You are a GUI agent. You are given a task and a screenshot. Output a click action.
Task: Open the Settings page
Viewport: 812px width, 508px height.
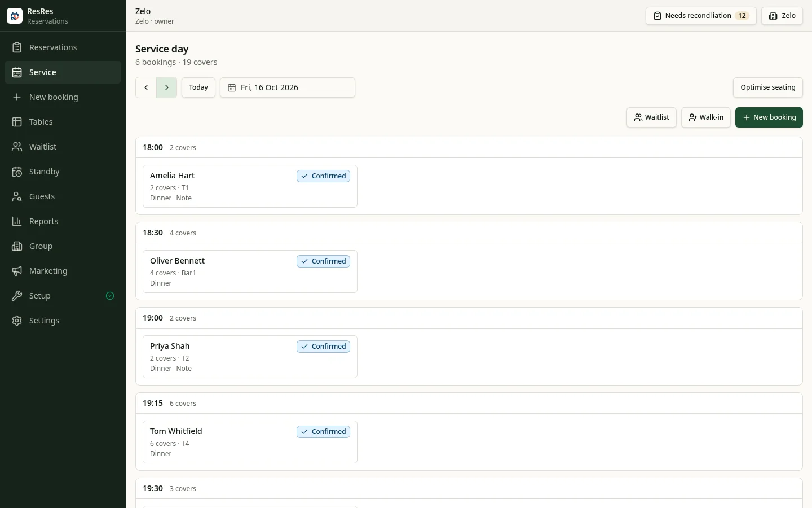63,321
